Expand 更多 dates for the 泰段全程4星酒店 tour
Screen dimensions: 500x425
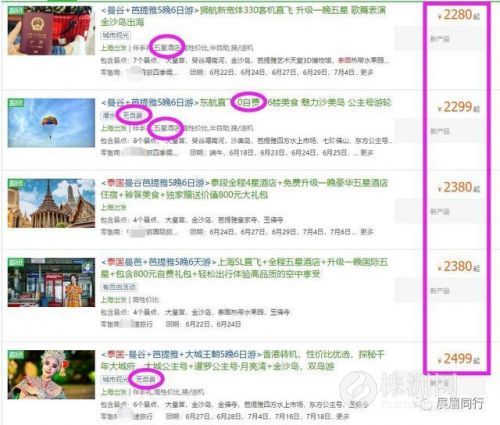(x=366, y=232)
